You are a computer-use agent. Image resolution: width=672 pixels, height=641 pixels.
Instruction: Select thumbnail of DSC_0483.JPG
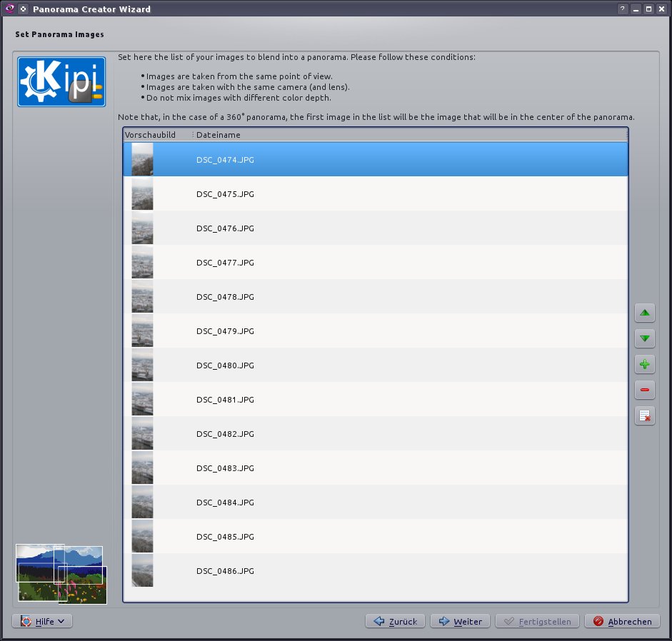tap(142, 468)
